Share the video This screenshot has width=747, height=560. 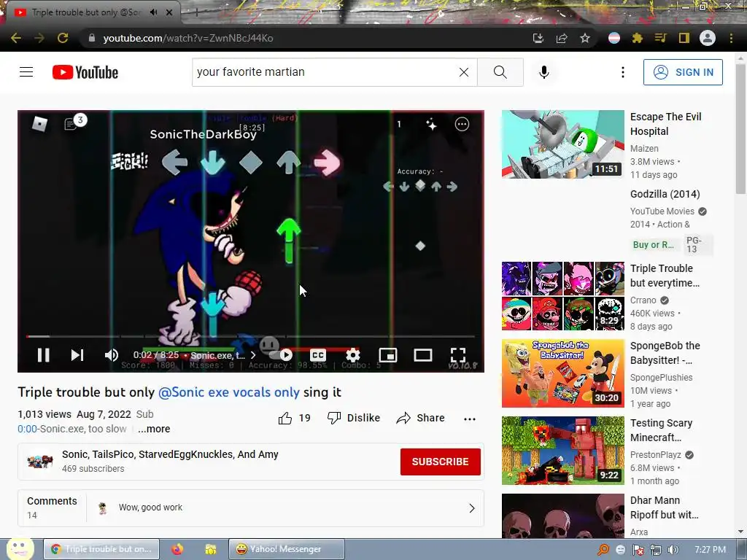coord(420,418)
